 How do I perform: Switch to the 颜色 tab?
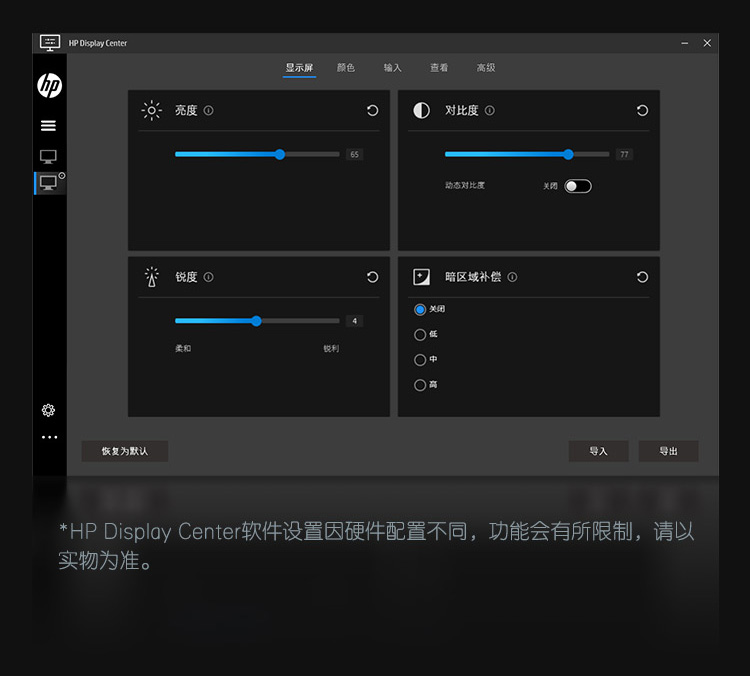[346, 68]
